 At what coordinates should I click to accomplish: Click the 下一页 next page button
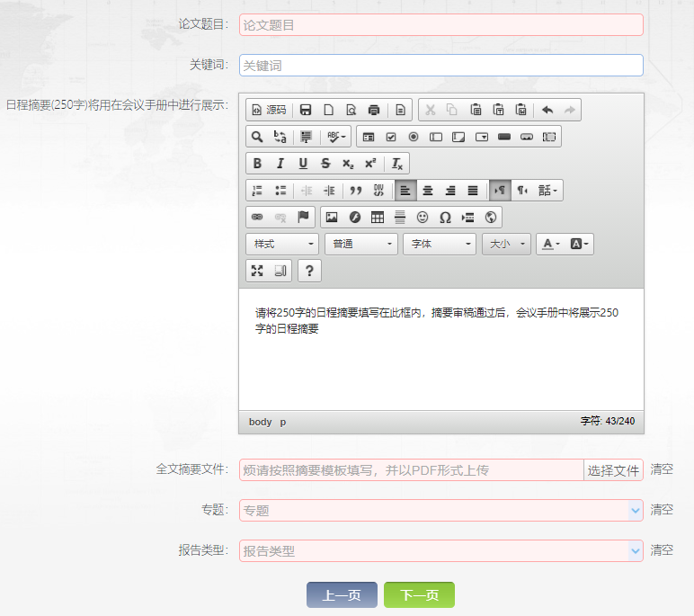pyautogui.click(x=419, y=594)
